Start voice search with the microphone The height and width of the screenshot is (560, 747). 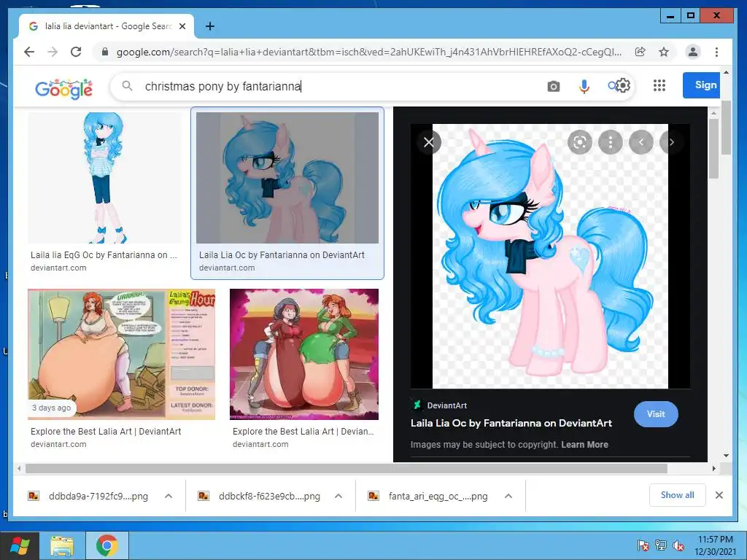[x=584, y=86]
